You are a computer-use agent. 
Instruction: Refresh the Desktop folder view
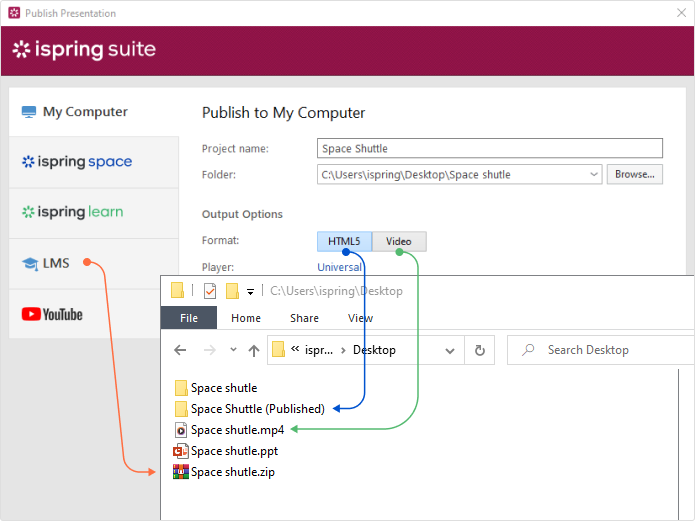[x=480, y=350]
